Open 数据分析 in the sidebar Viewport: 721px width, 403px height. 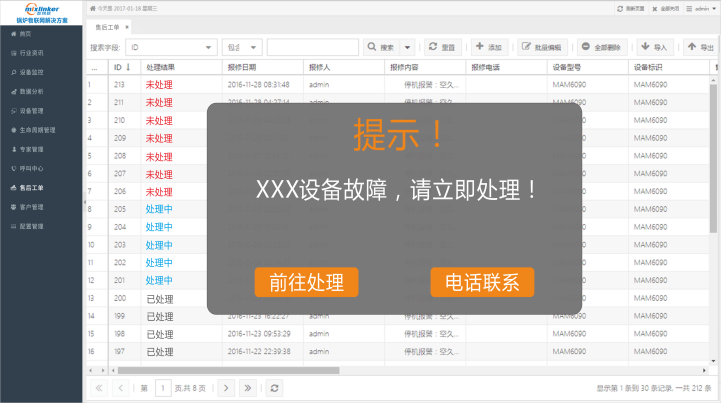tap(31, 92)
